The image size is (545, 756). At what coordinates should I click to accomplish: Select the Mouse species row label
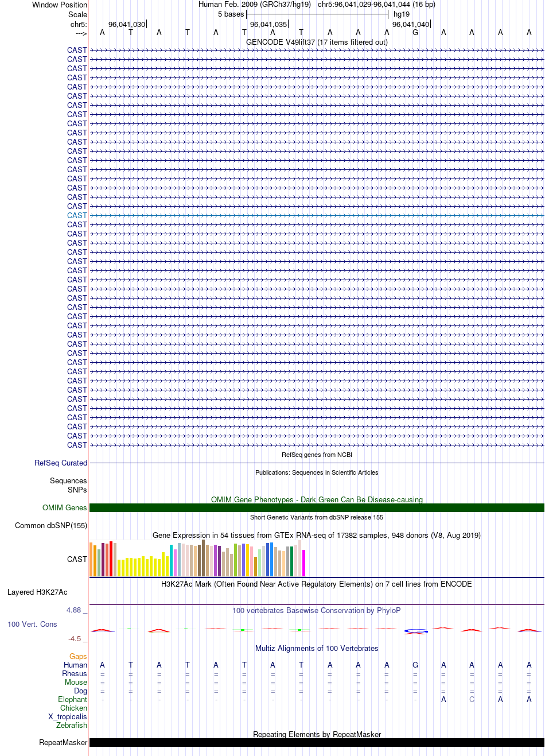coord(76,682)
